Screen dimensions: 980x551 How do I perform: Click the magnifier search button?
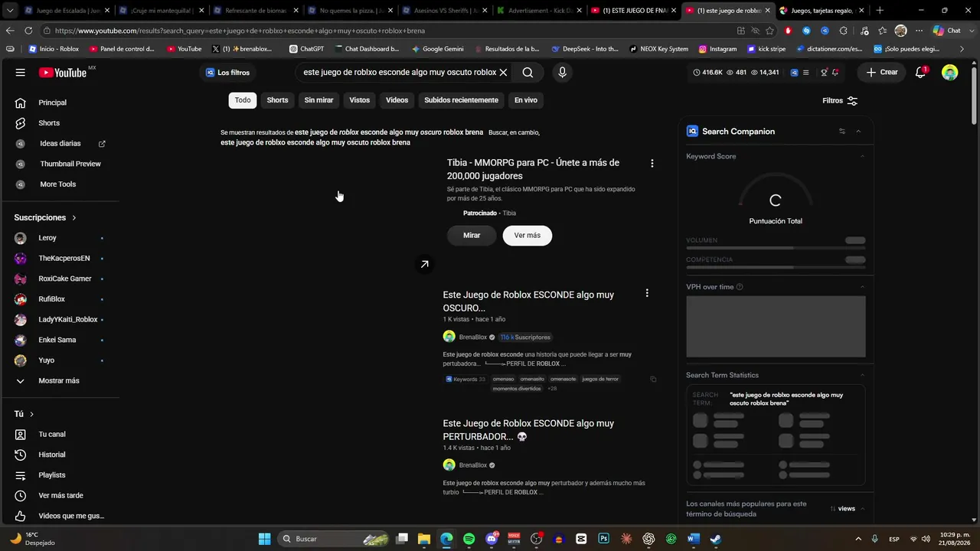tap(528, 73)
